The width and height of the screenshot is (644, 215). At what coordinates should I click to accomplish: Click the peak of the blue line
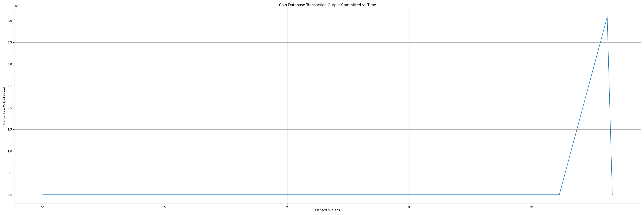[607, 17]
